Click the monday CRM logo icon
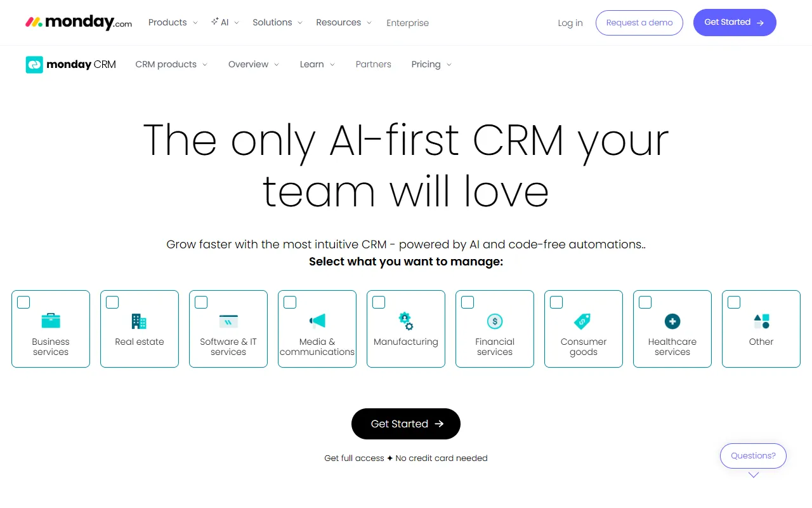 tap(34, 65)
